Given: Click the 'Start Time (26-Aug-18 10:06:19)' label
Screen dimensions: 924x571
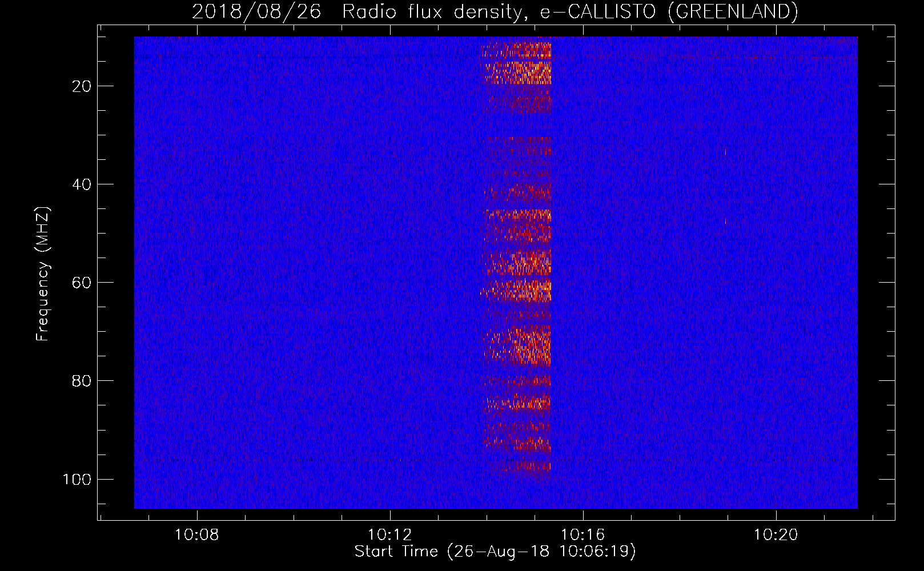Looking at the screenshot, I should pos(495,552).
